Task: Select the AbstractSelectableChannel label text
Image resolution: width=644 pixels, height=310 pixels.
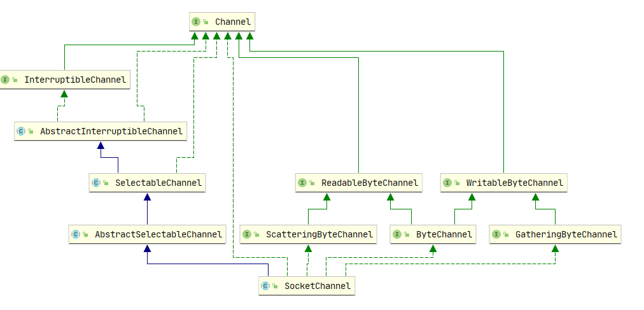Action: coord(158,234)
